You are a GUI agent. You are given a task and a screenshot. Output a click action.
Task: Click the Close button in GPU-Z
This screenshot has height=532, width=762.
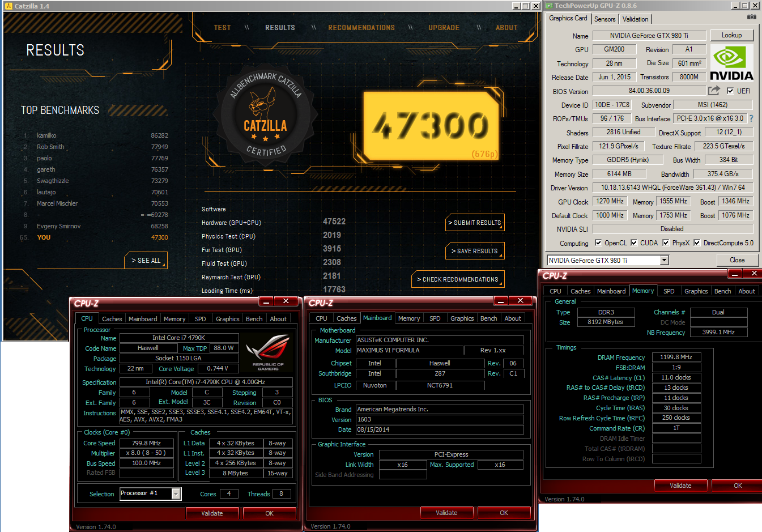pyautogui.click(x=737, y=260)
